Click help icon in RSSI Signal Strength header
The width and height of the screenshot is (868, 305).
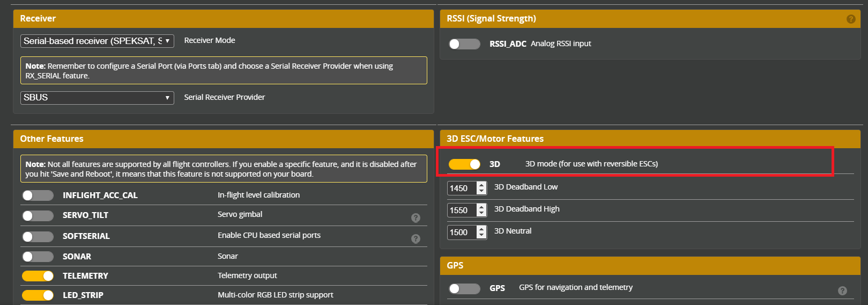pos(851,19)
